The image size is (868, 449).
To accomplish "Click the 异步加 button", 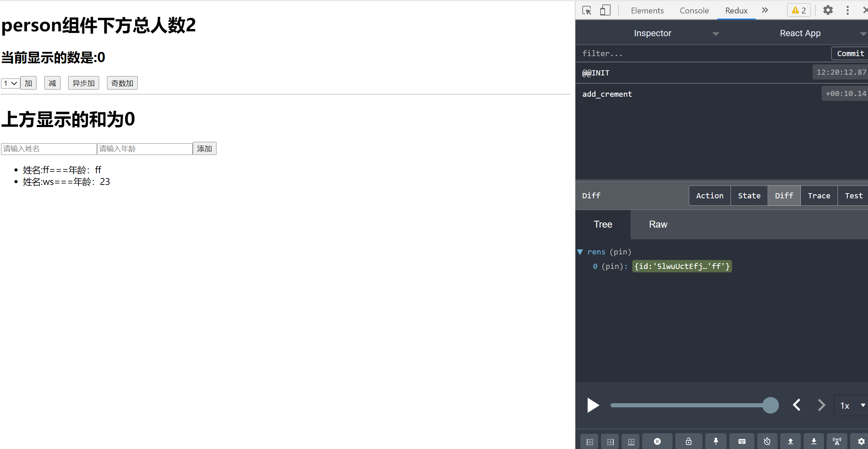I will (x=84, y=83).
